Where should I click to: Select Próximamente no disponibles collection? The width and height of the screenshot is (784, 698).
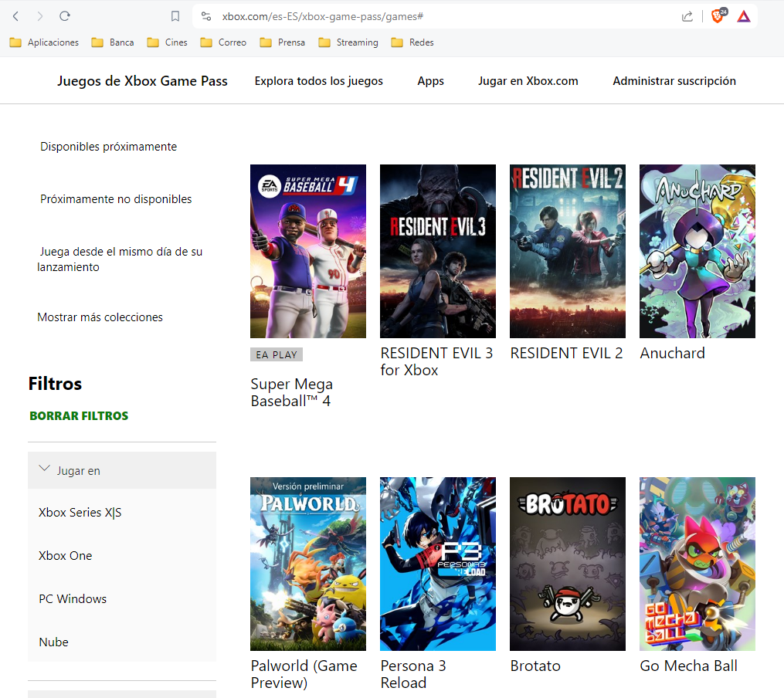click(116, 199)
